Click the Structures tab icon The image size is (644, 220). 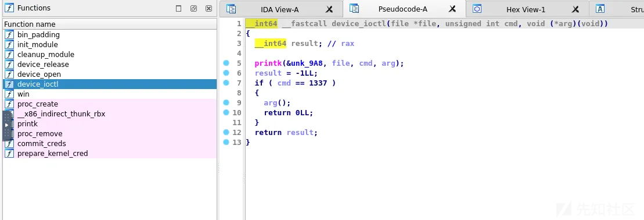600,9
